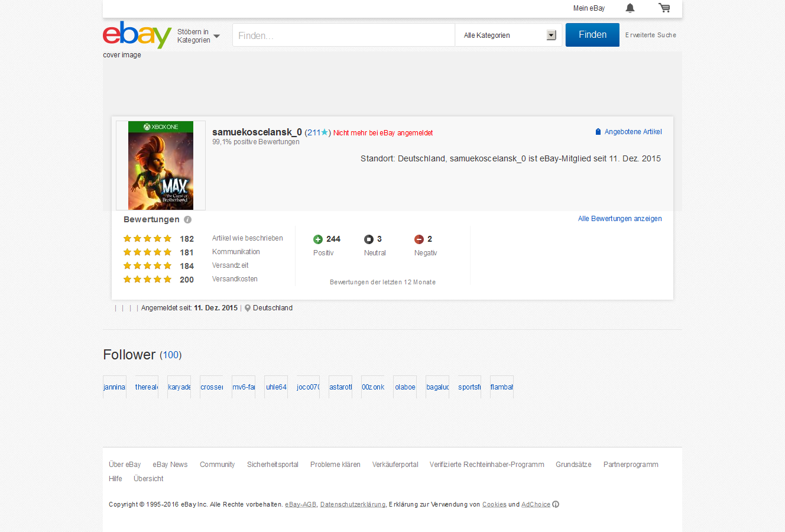Click the location pin beside Deutschland
785x532 pixels.
coord(248,308)
